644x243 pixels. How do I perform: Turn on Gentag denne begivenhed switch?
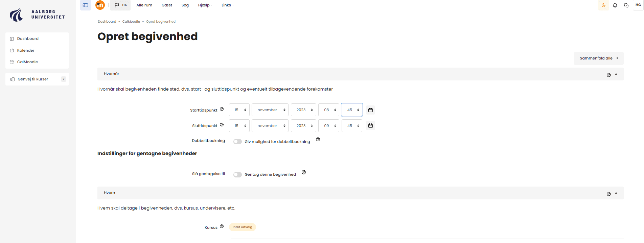click(237, 174)
